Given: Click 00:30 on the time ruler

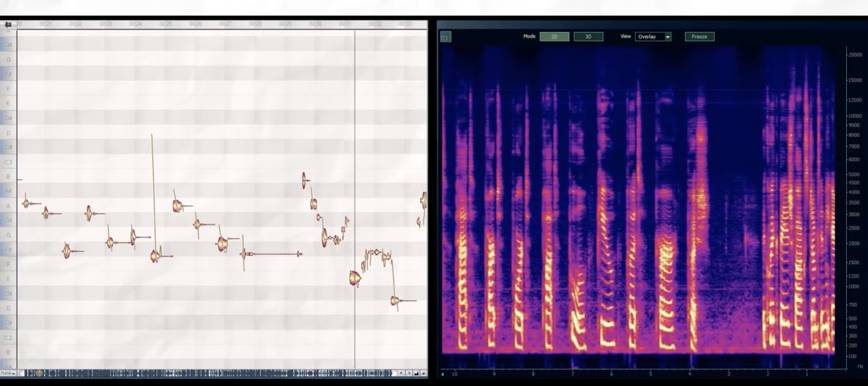Looking at the screenshot, I should point(315,24).
